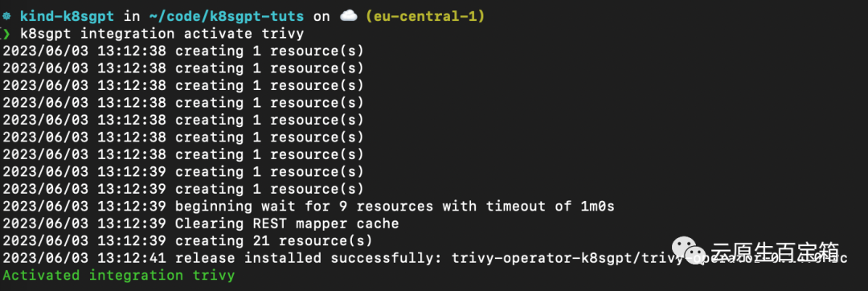Viewport: 868px width, 291px height.
Task: Click the creating 21 resource(s) line
Action: pos(187,240)
